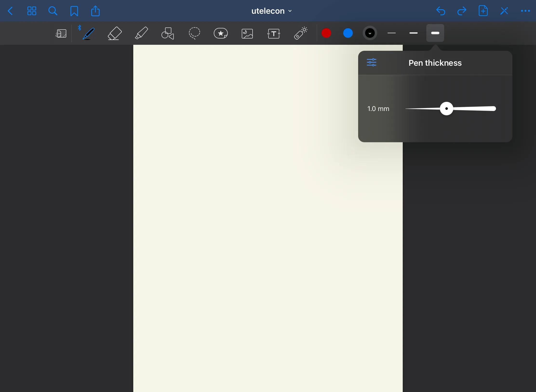Undo the last action

[441, 11]
